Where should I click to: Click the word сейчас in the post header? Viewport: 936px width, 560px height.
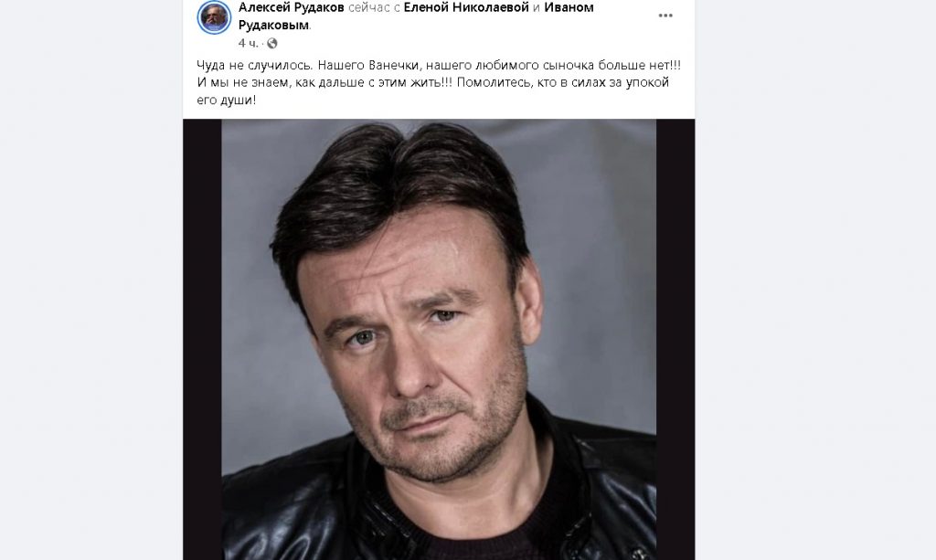click(368, 7)
